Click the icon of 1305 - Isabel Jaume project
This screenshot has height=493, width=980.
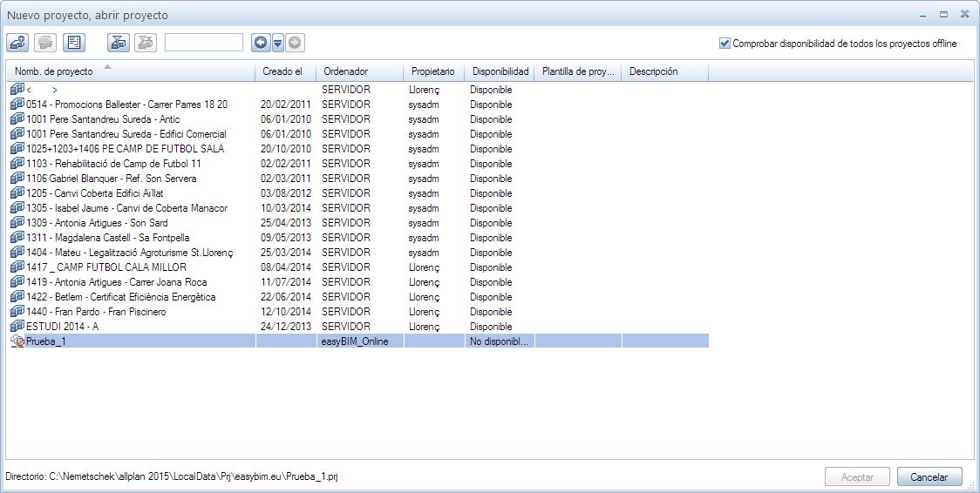pyautogui.click(x=17, y=208)
